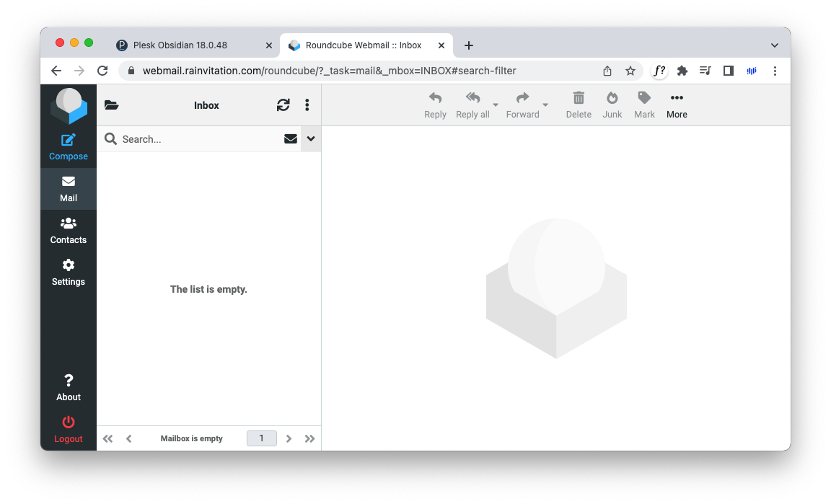Expand the Reply all dropdown arrow
This screenshot has height=504, width=831.
click(x=496, y=105)
